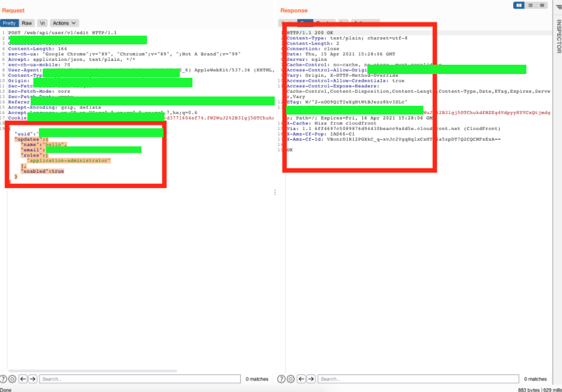Image resolution: width=562 pixels, height=392 pixels.
Task: Select the Pretty tab in Request
Action: coord(9,23)
